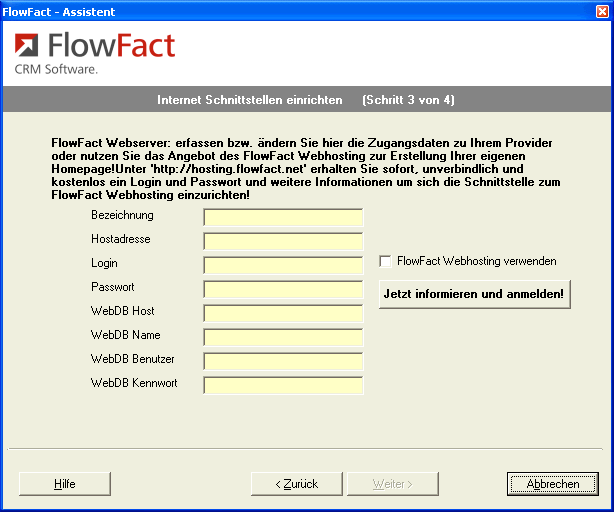Click the 'WebDB Kennwort' label
Screen dimensions: 614x512
tap(134, 382)
